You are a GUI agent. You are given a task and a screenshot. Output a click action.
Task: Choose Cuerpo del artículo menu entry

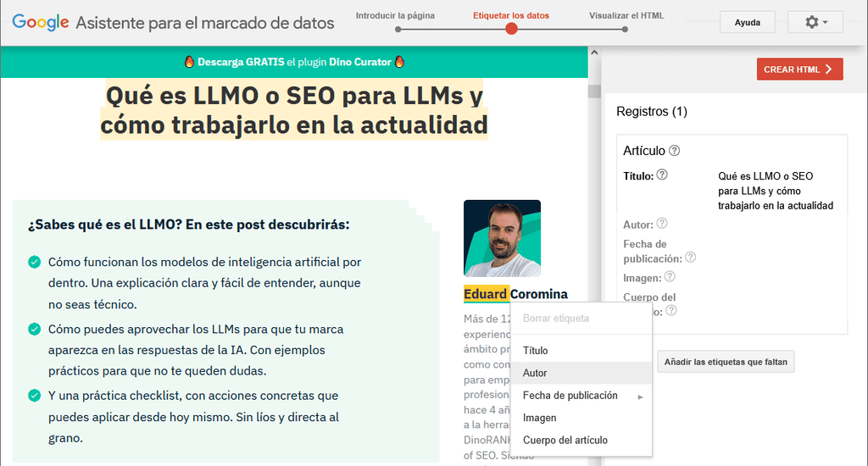pos(565,440)
